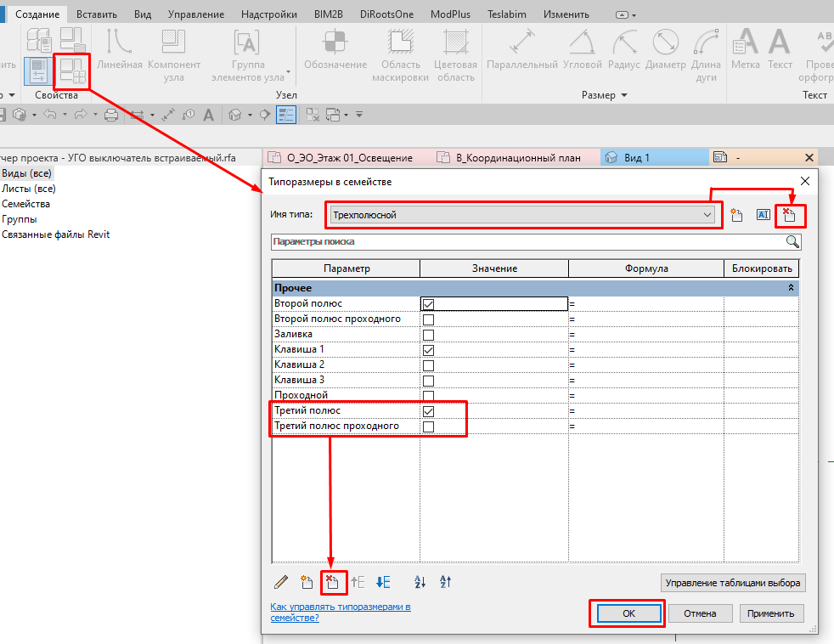Open the Undo history dropdown arrow
This screenshot has height=644, width=834.
tap(65, 115)
